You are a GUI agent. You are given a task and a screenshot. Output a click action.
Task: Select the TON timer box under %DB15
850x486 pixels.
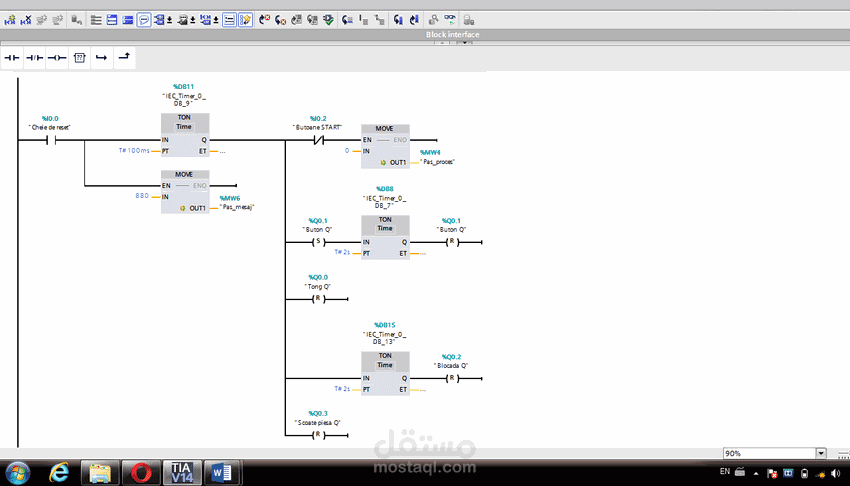pyautogui.click(x=385, y=373)
